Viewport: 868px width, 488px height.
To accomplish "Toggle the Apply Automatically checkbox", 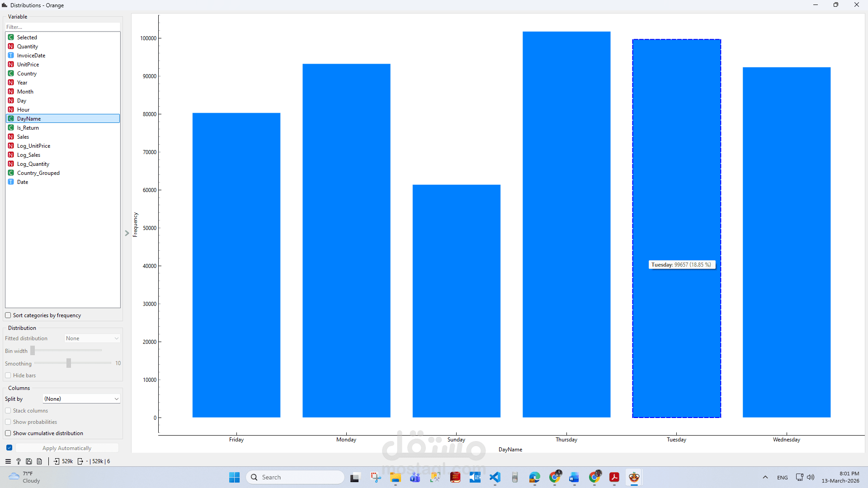I will pyautogui.click(x=9, y=448).
